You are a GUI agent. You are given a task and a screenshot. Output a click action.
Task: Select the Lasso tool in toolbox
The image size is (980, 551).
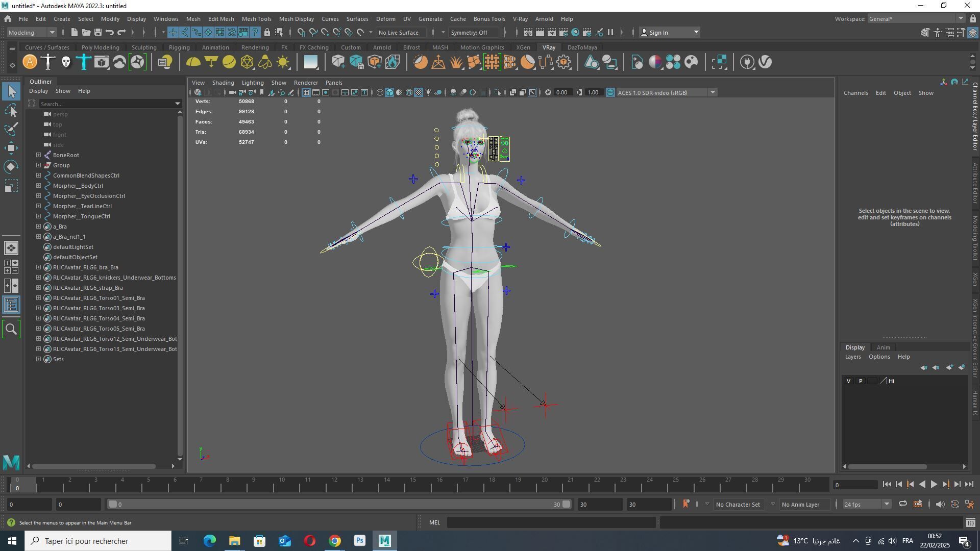(x=11, y=110)
